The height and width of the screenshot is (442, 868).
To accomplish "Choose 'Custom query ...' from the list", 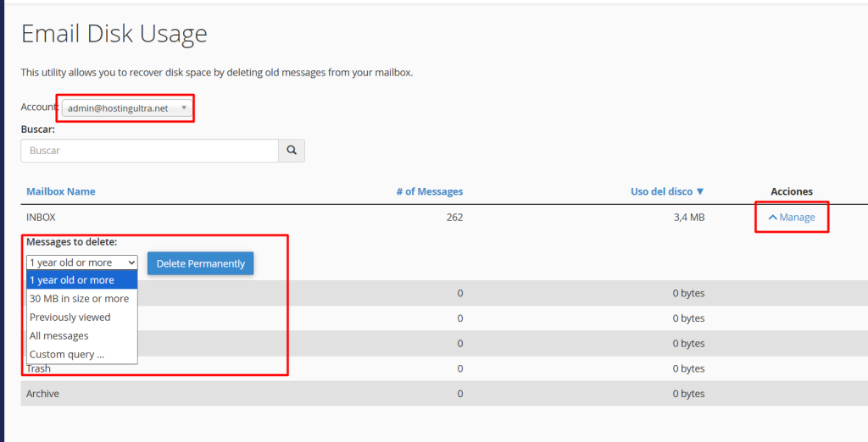I will coord(67,355).
